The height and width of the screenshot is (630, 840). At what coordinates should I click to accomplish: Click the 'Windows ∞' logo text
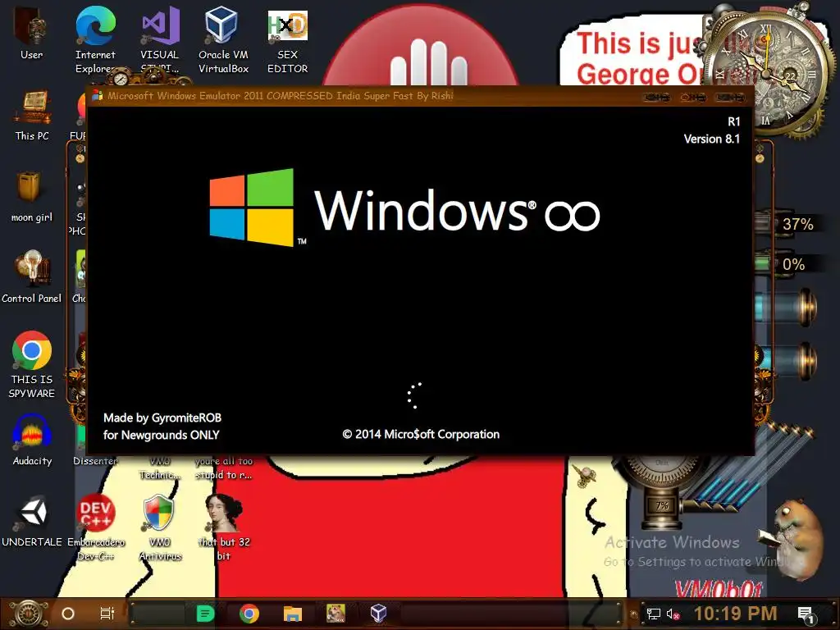(x=457, y=211)
